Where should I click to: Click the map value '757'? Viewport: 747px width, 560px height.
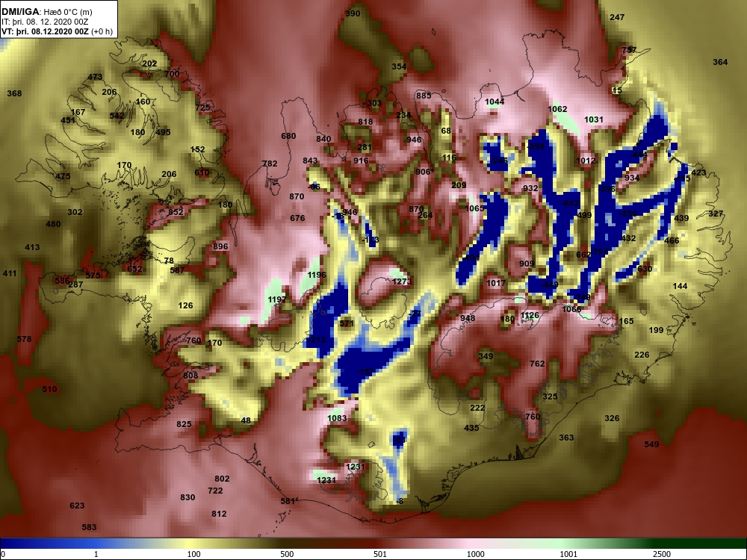[x=629, y=50]
